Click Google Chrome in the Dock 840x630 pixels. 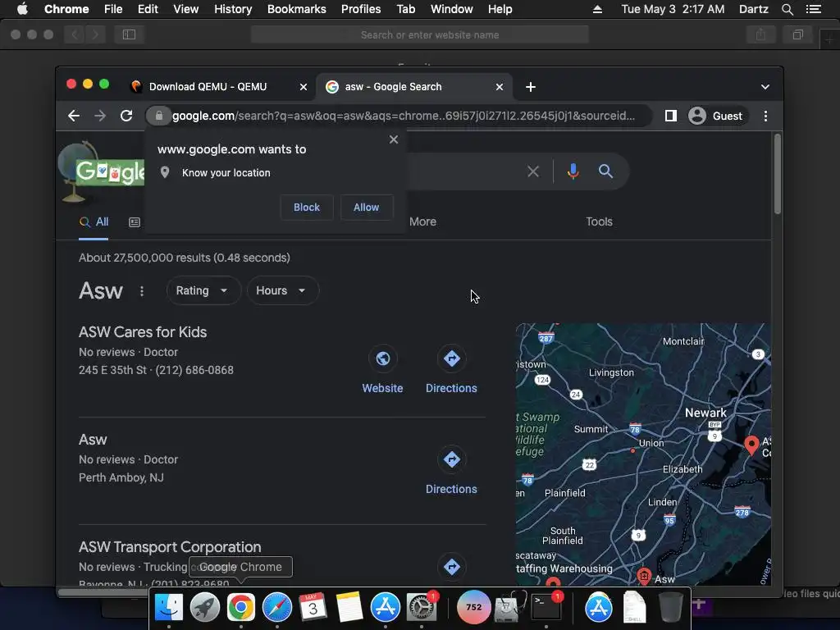pos(240,607)
